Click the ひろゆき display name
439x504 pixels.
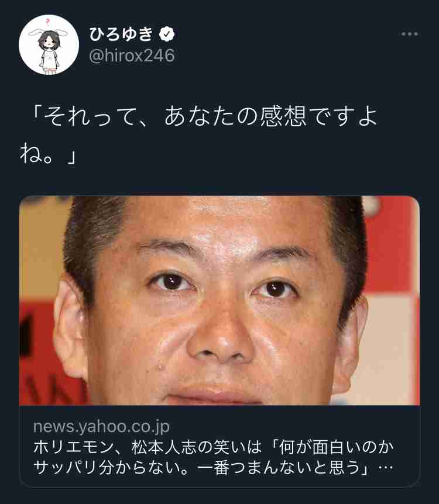point(121,34)
